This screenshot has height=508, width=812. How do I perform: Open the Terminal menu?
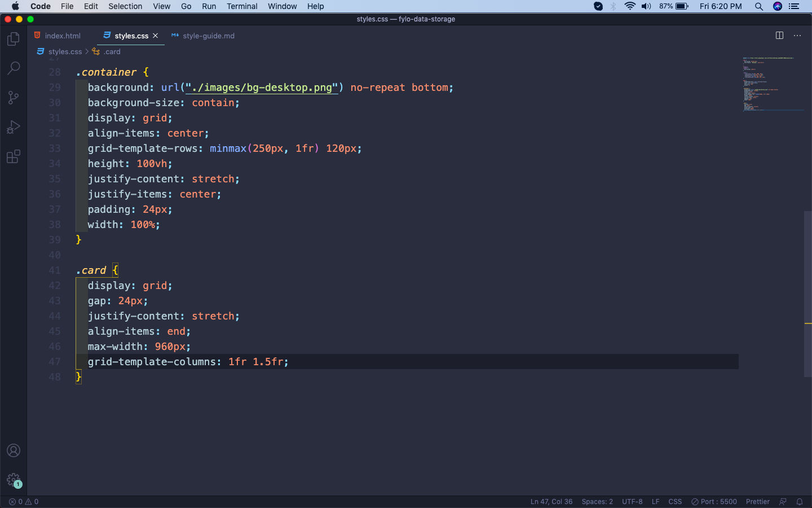click(x=242, y=6)
